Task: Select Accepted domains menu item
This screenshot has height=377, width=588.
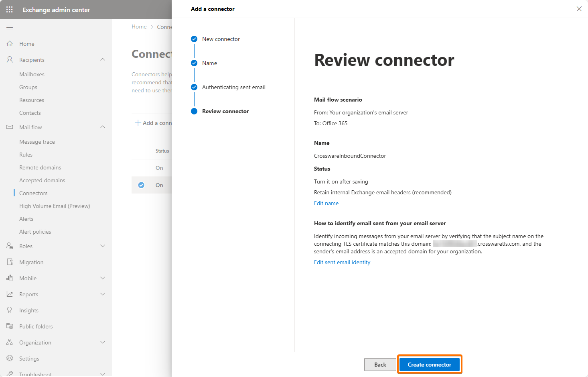Action: (42, 180)
